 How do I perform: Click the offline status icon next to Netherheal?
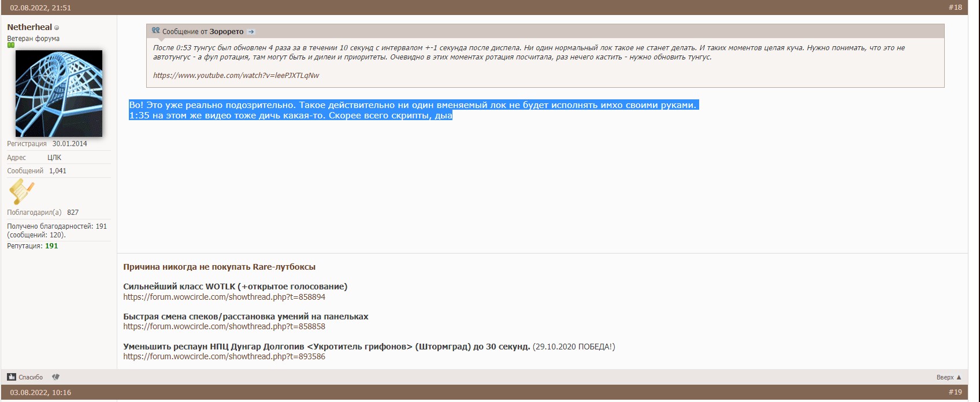tap(57, 28)
